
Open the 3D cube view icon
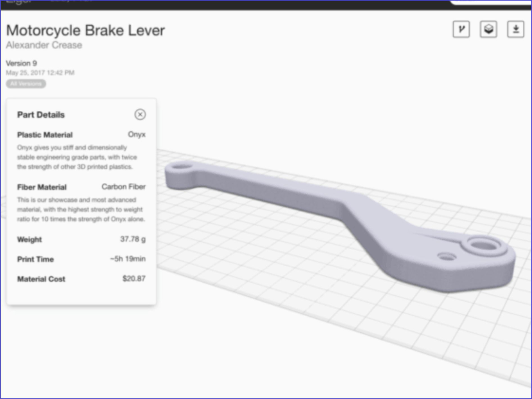(488, 29)
